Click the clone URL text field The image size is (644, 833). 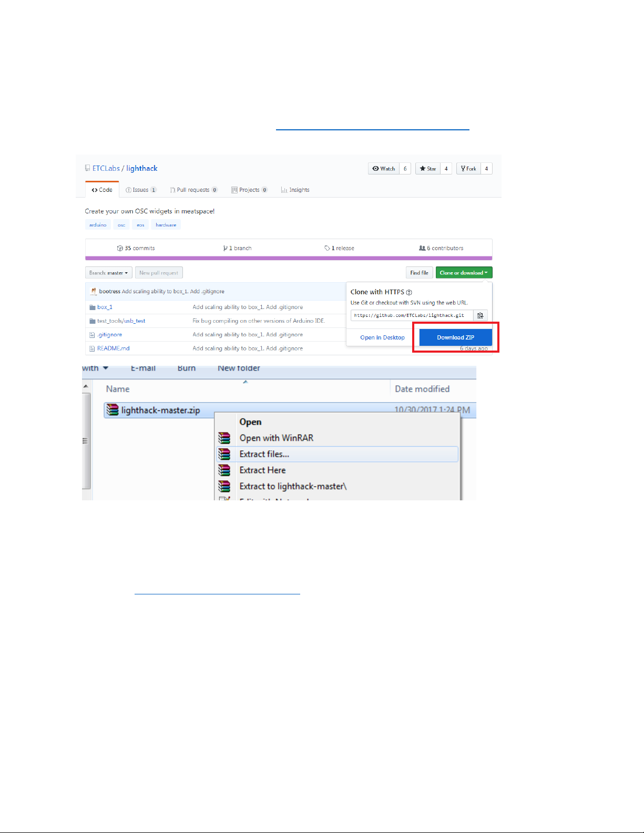[x=412, y=315]
